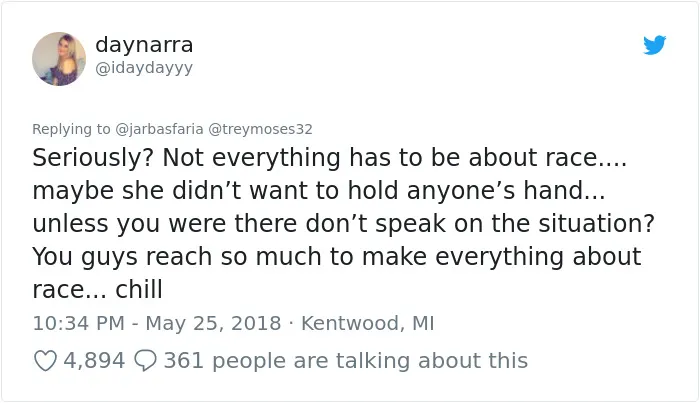Open replies via the speech bubble icon
This screenshot has width=700, height=403.
pos(146,361)
